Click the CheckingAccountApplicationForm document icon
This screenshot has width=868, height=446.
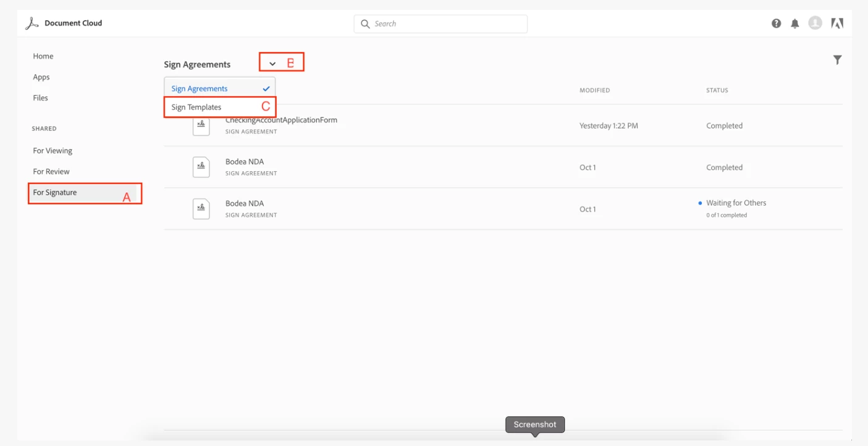tap(201, 125)
